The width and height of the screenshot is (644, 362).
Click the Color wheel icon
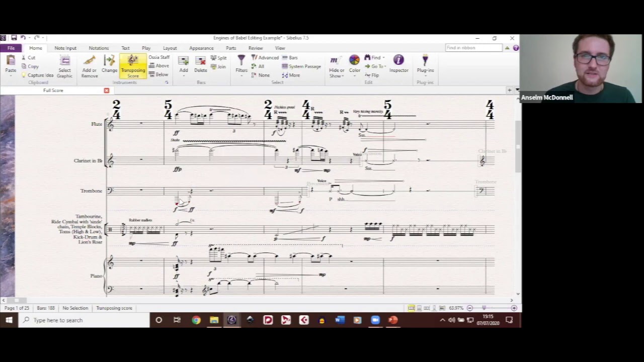355,60
